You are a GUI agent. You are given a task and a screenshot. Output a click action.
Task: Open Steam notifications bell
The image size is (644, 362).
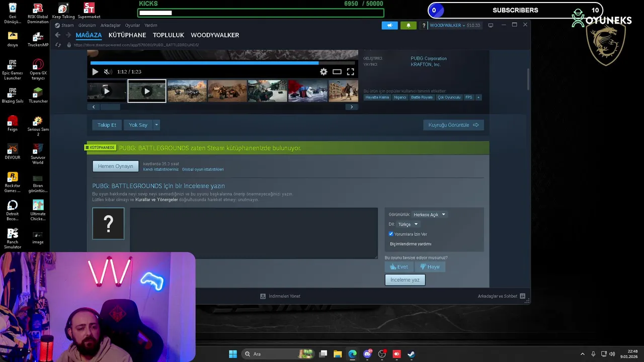(408, 25)
